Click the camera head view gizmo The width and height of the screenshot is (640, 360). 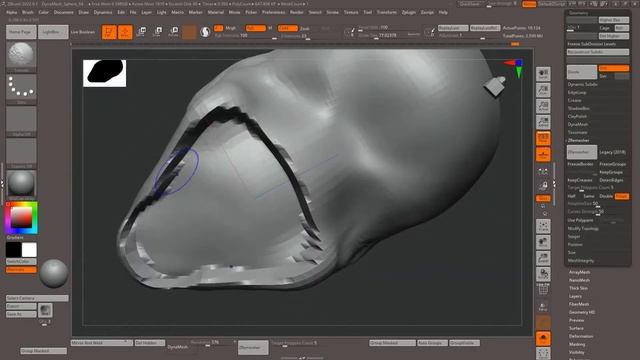[495, 86]
